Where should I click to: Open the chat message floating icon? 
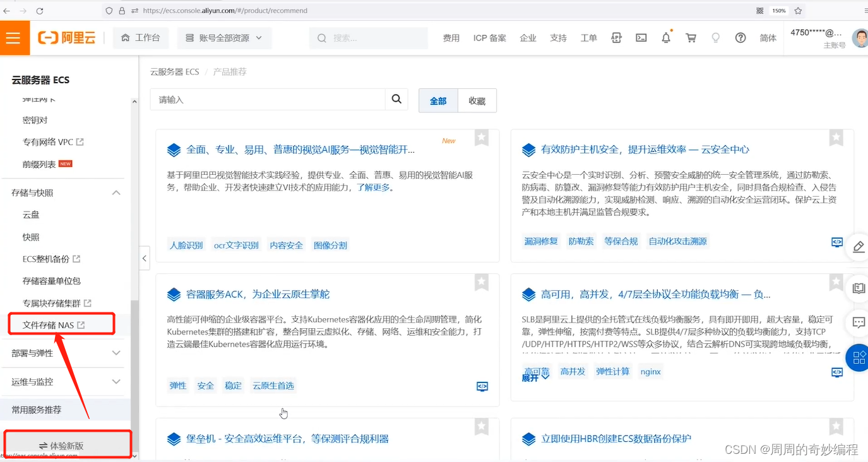(x=858, y=323)
